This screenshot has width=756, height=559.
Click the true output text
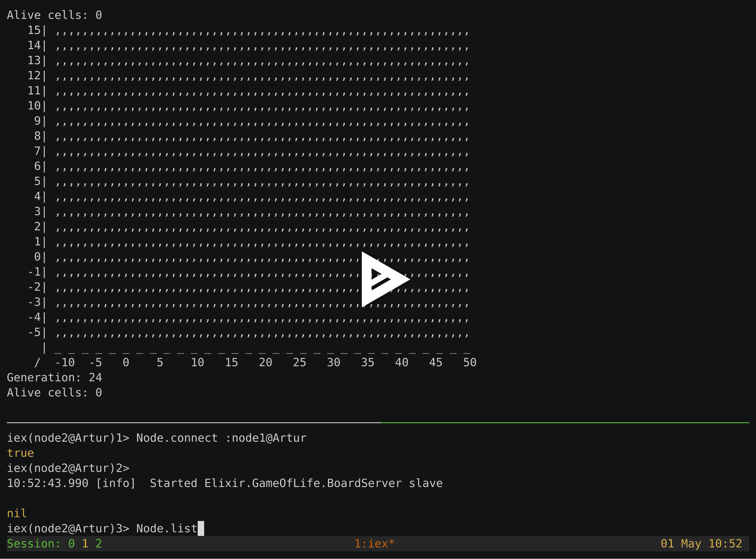(20, 453)
